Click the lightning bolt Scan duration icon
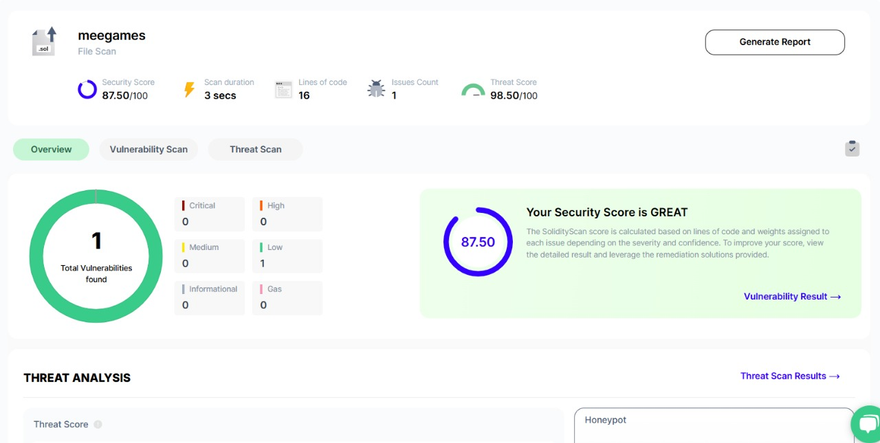Viewport: 880px width, 443px height. tap(189, 90)
